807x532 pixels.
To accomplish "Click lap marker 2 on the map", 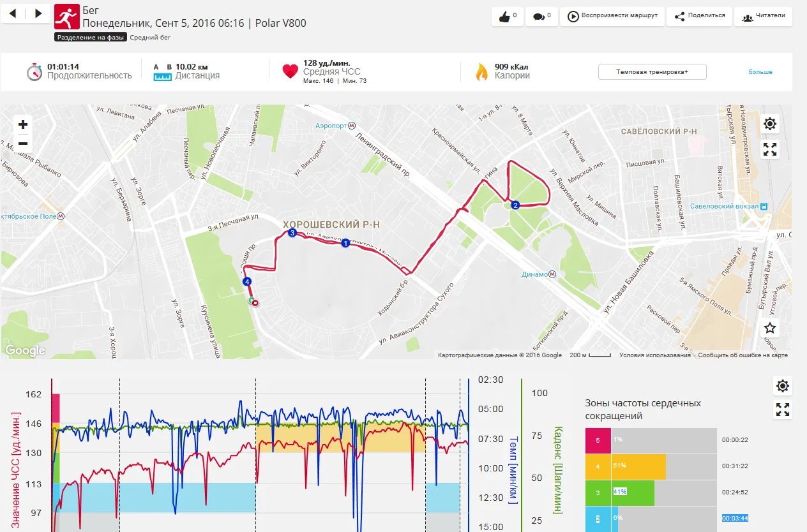I will point(515,205).
